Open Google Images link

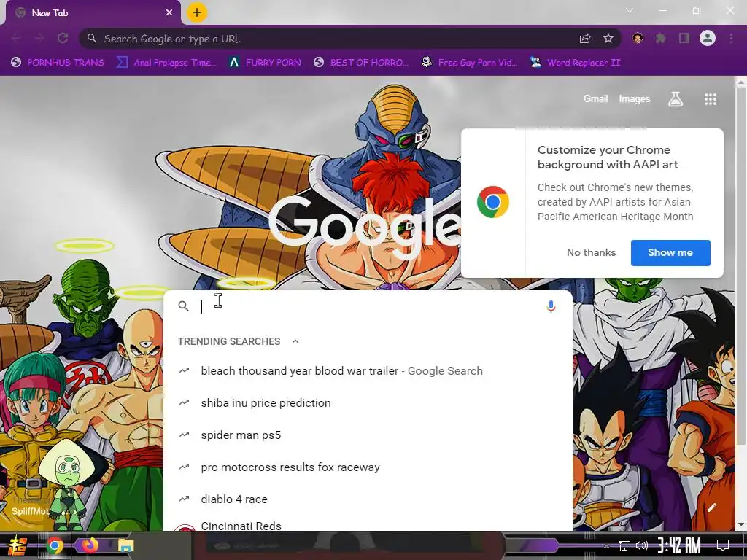click(x=634, y=98)
